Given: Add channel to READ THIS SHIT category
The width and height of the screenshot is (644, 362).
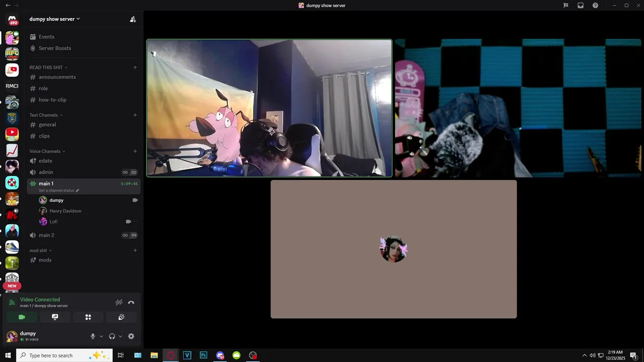Looking at the screenshot, I should [x=135, y=67].
